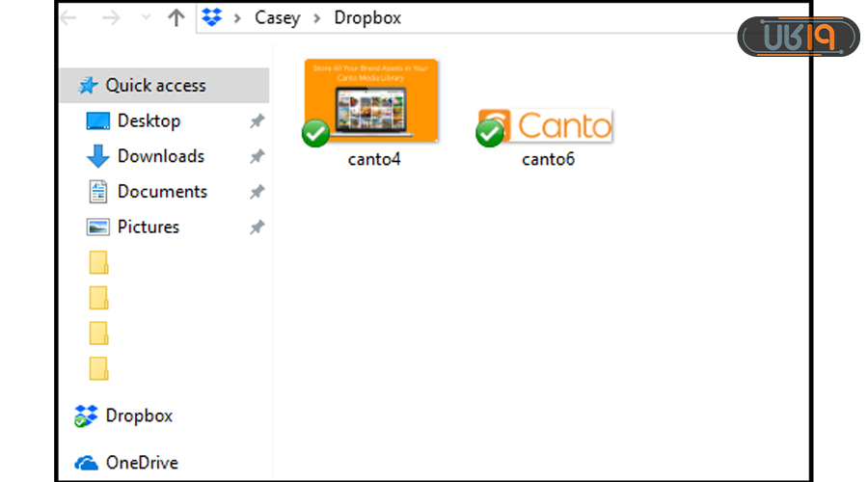Click the Dropbox logo in sidebar

(86, 416)
